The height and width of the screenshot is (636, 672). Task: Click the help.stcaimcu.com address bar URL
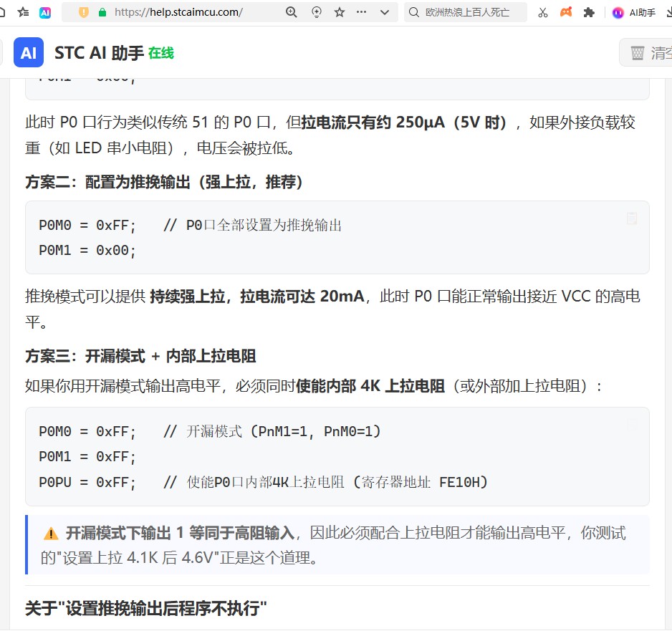pos(178,12)
